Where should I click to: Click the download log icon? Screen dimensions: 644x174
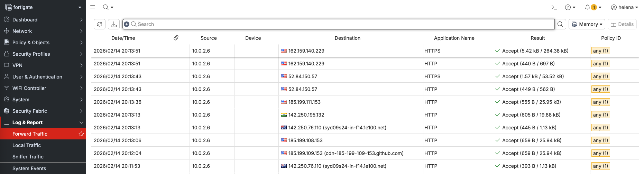point(113,24)
